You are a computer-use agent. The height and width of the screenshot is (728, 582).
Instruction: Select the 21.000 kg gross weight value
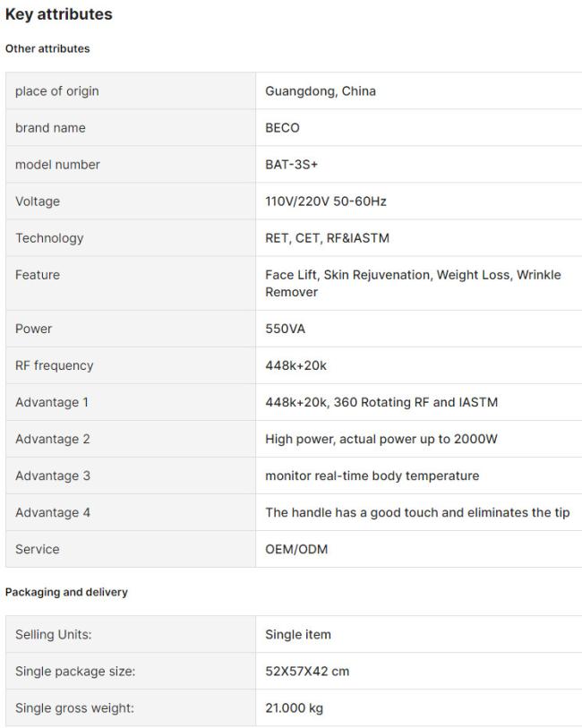pos(295,708)
